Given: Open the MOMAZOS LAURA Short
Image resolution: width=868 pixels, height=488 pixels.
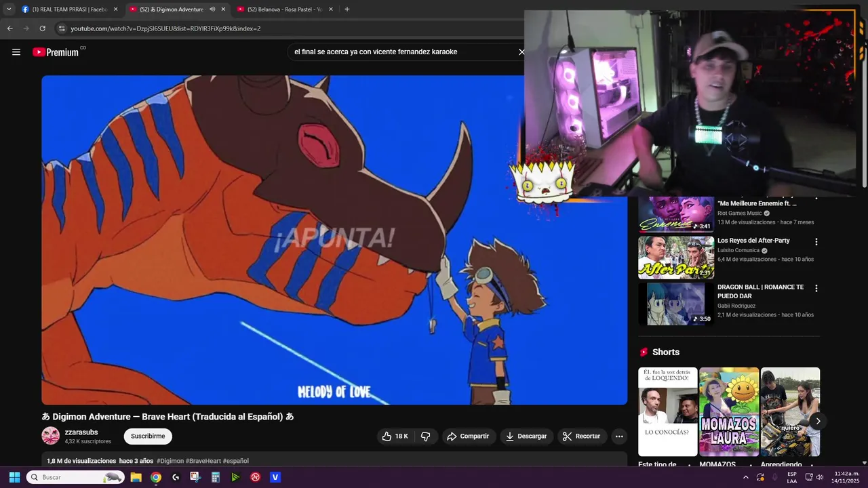Looking at the screenshot, I should [x=729, y=412].
